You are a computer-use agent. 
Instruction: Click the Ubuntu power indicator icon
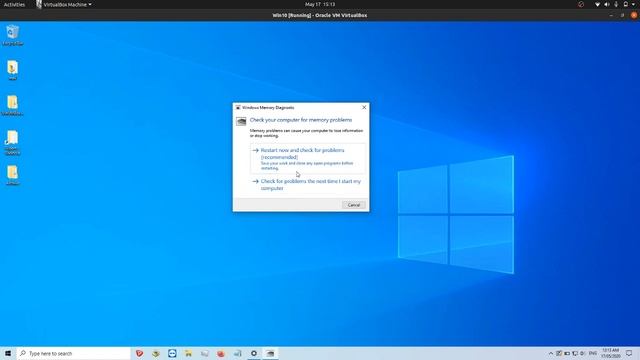626,4
